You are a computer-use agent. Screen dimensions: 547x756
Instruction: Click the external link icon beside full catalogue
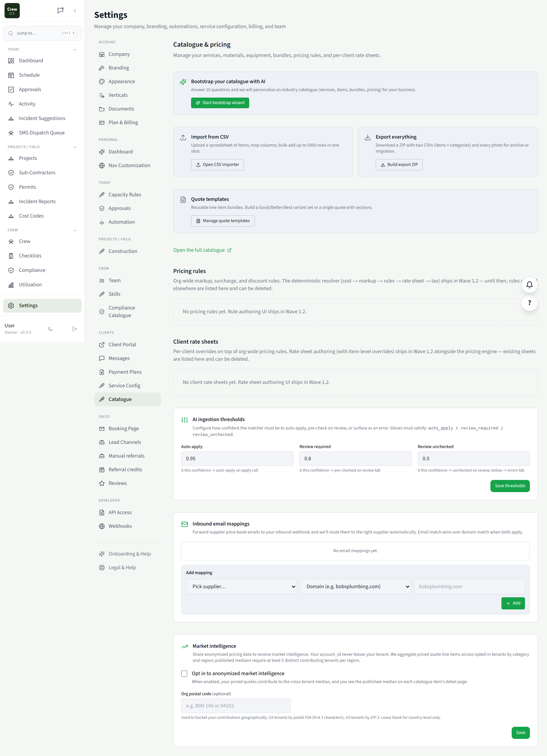[229, 250]
